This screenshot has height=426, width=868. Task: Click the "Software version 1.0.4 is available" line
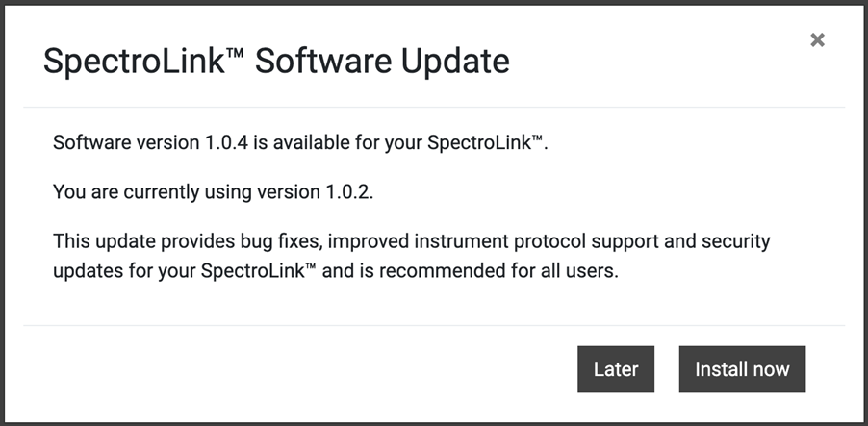tap(300, 143)
